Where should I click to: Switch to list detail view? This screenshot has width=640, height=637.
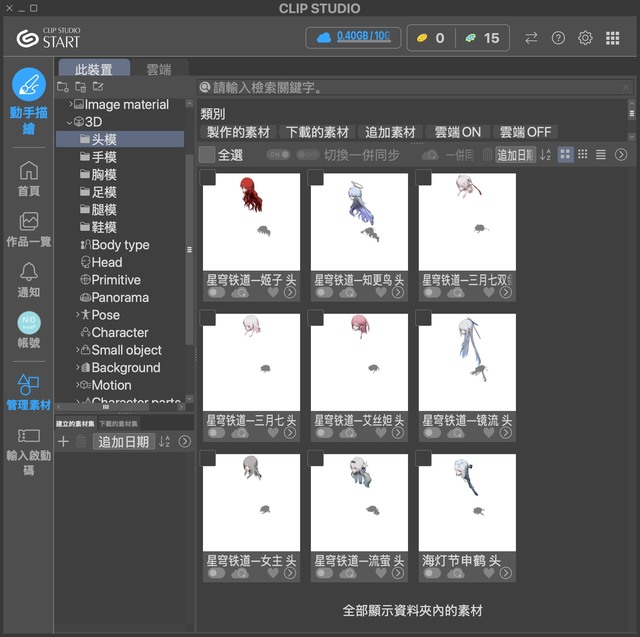click(600, 154)
